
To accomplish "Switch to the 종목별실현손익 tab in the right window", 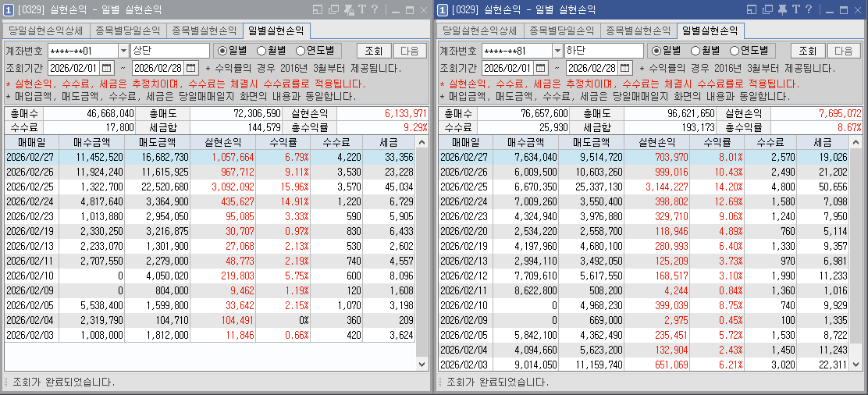I will click(x=638, y=31).
